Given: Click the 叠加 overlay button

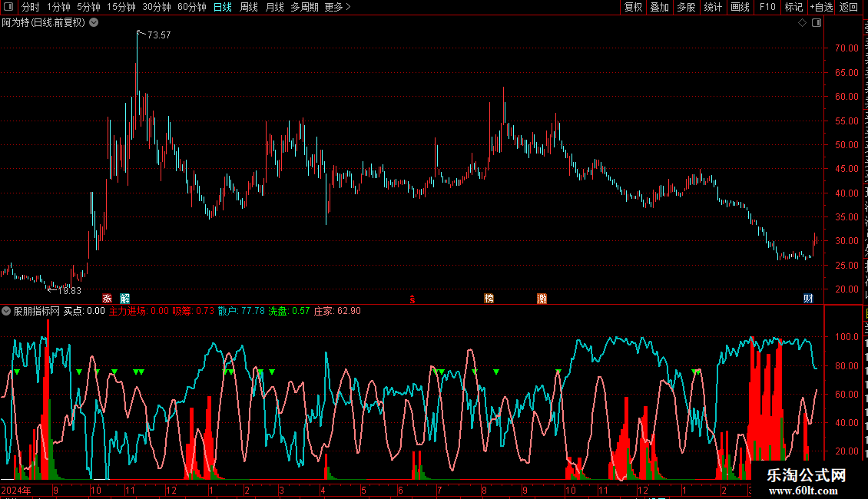Looking at the screenshot, I should pyautogui.click(x=660, y=7).
